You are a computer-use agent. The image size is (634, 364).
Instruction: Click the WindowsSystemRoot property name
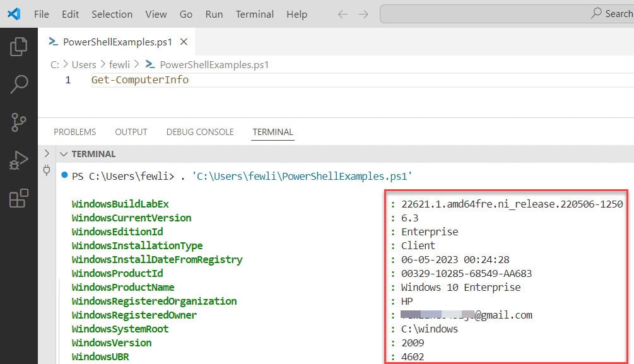pyautogui.click(x=120, y=329)
